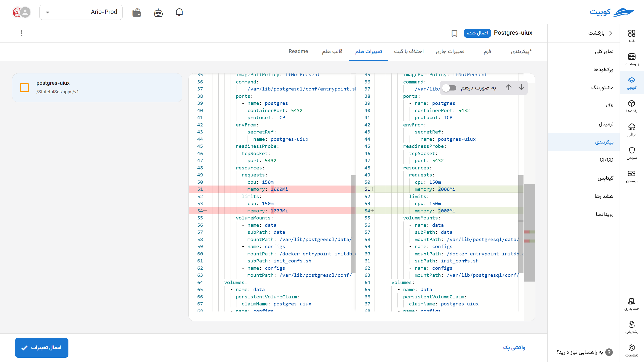Image resolution: width=644 pixels, height=362 pixels.
Task: Check the postgres-uiux StatefulSet checkbox
Action: click(24, 88)
